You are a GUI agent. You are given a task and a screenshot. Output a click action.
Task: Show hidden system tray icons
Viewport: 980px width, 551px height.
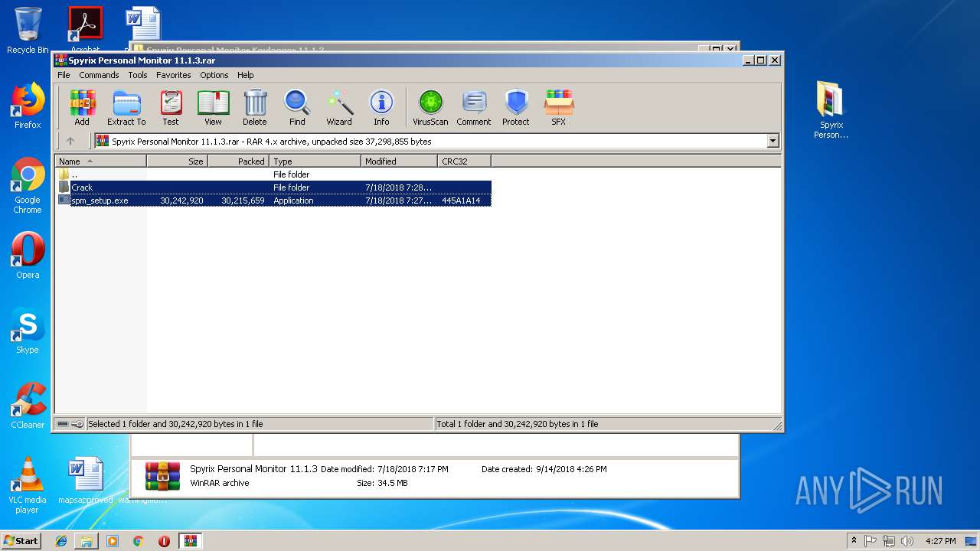854,540
